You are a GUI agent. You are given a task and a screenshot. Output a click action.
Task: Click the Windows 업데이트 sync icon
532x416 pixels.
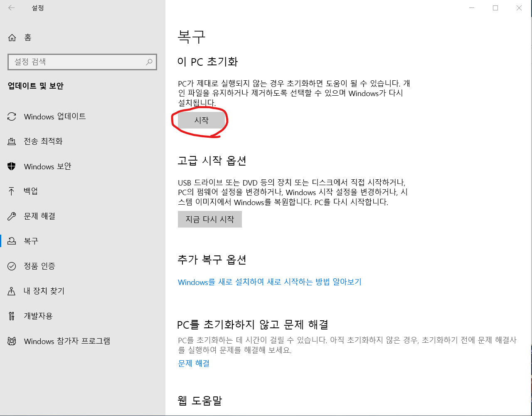[12, 116]
